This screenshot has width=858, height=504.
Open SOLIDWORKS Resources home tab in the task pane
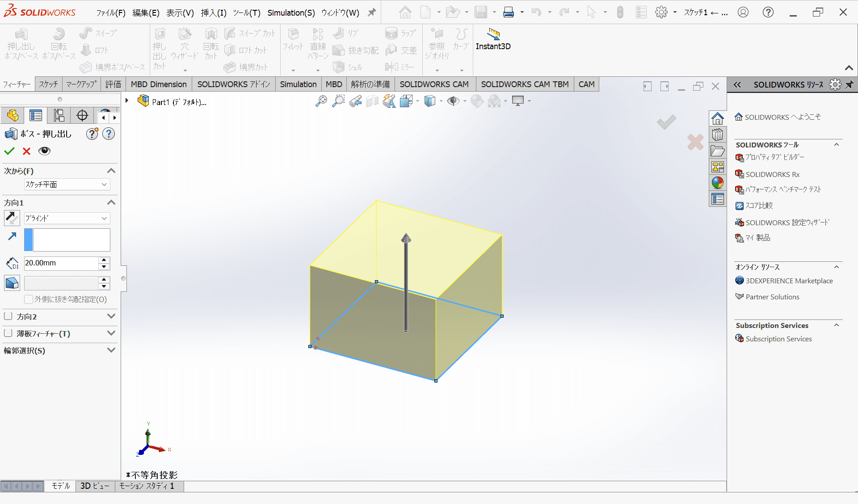[x=718, y=118]
